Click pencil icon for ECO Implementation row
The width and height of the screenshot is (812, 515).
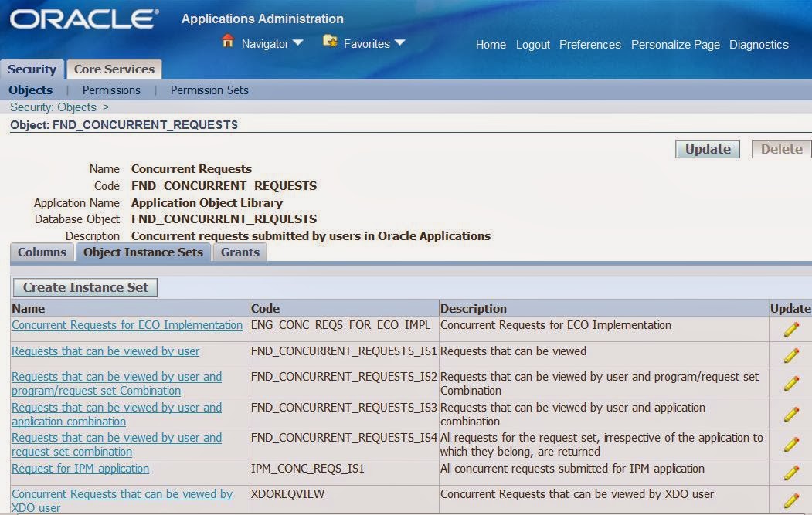click(x=791, y=329)
